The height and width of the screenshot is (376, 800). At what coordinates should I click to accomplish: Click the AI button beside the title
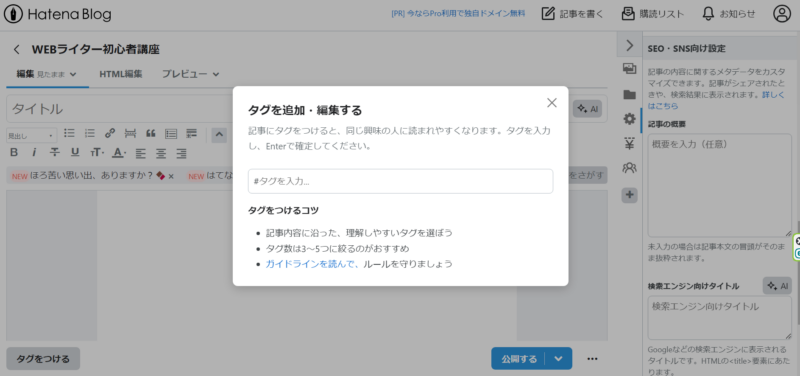[587, 109]
